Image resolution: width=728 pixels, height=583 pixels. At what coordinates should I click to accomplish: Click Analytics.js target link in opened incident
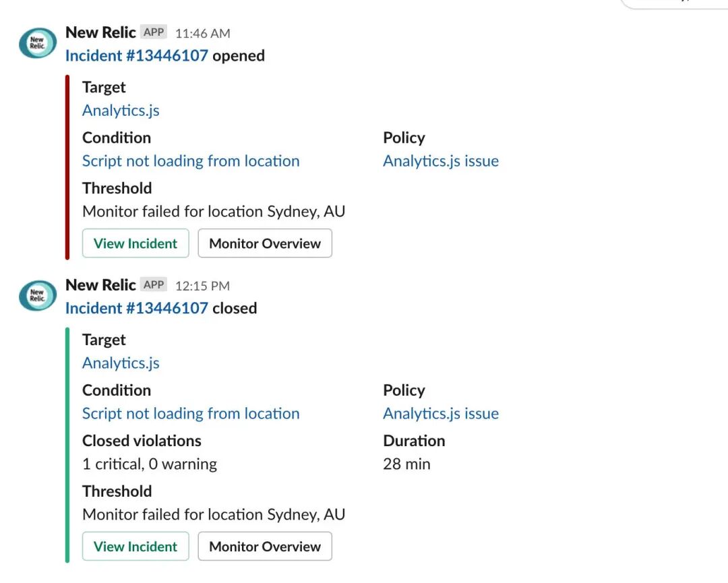coord(121,111)
